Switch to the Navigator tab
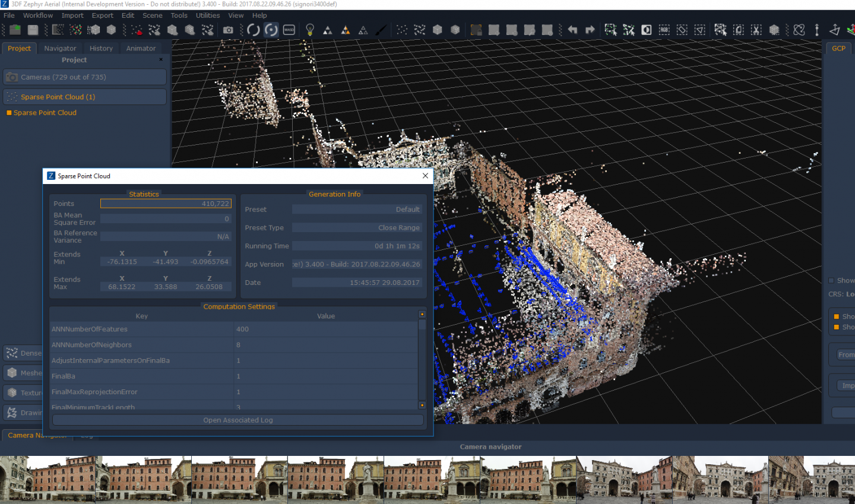This screenshot has width=855, height=504. pyautogui.click(x=60, y=49)
